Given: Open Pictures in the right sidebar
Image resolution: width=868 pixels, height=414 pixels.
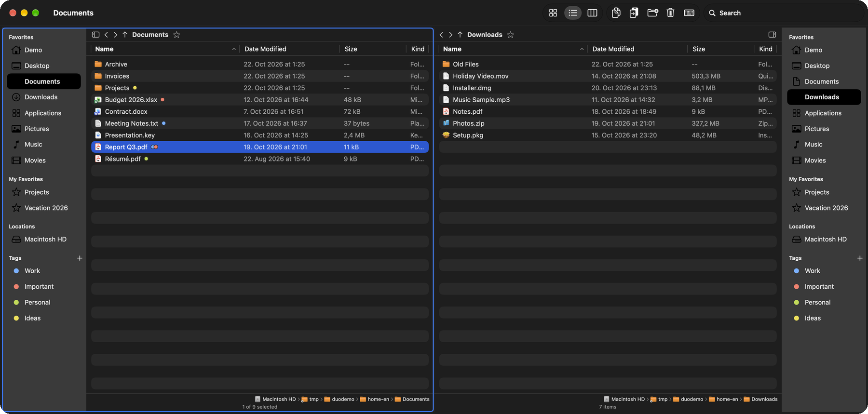Looking at the screenshot, I should (824, 129).
